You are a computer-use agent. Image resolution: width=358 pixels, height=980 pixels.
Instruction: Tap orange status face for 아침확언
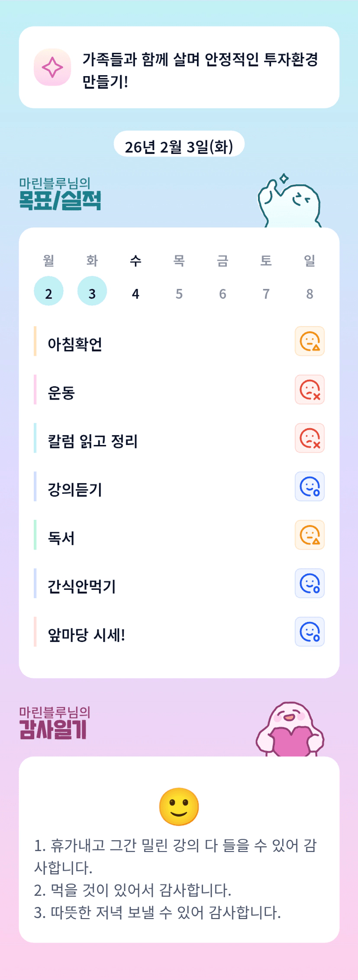(x=310, y=341)
